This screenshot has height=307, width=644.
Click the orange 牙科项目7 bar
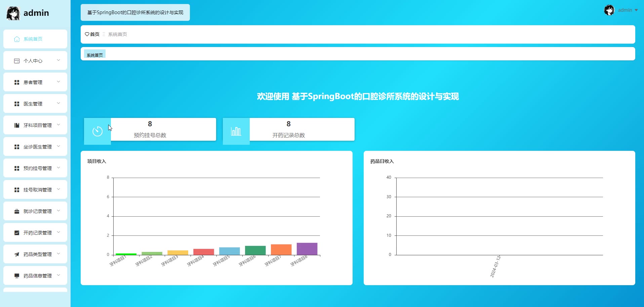281,250
